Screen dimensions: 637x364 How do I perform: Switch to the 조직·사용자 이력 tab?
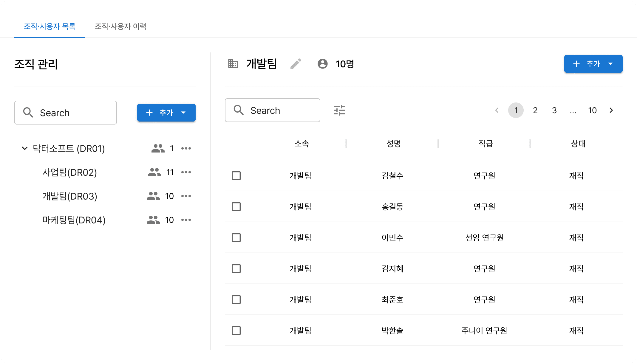120,27
